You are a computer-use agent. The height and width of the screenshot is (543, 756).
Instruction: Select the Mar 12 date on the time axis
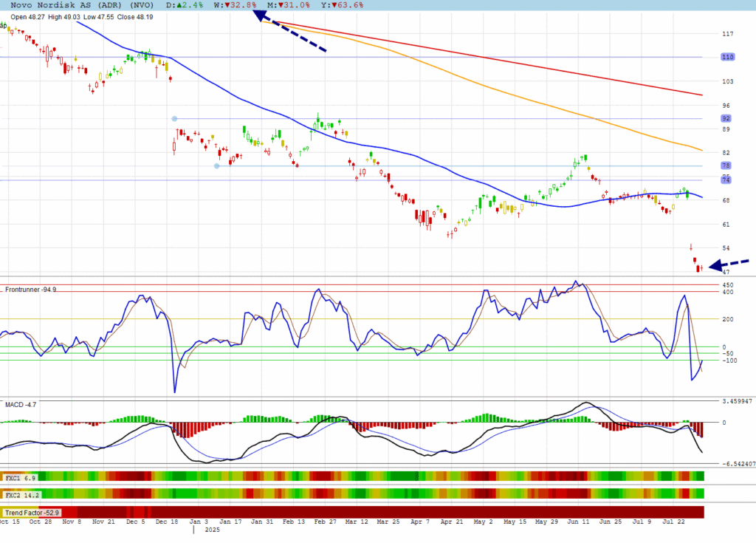[357, 522]
